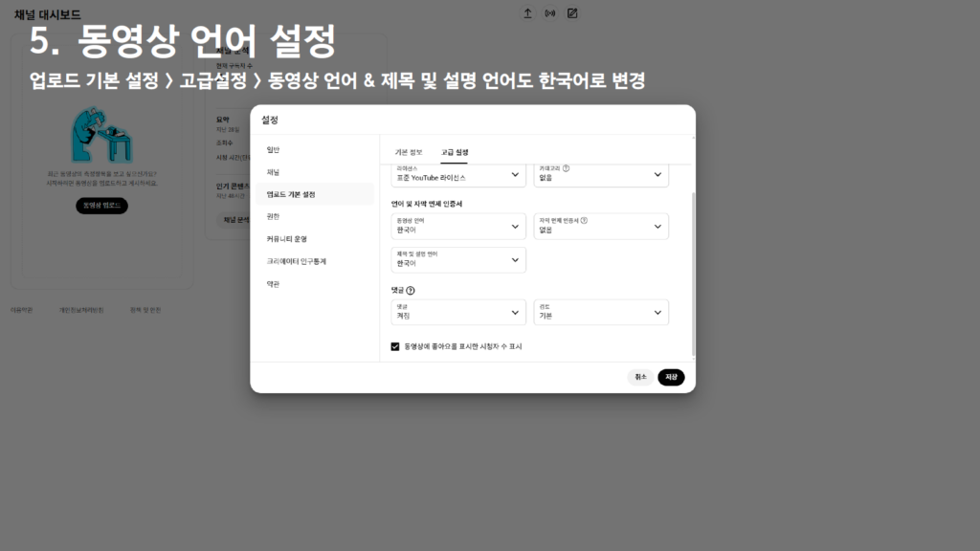Click the dashboard upload illustration
980x551 pixels.
[x=101, y=135]
